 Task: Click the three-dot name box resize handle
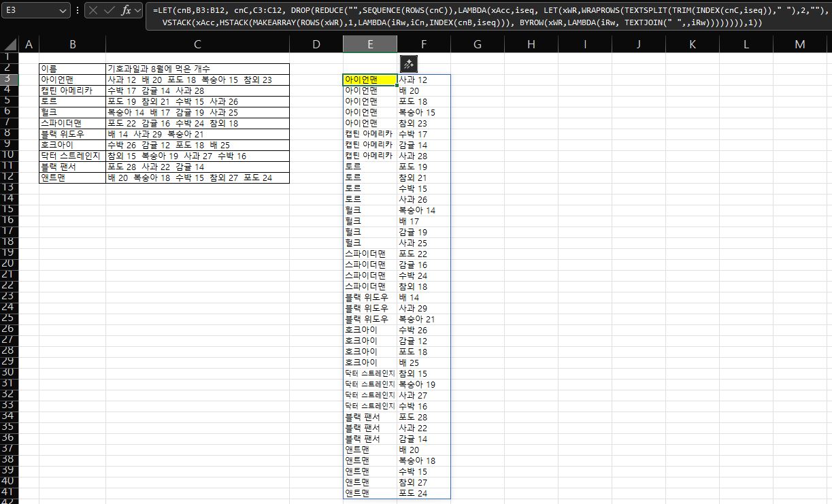(77, 11)
